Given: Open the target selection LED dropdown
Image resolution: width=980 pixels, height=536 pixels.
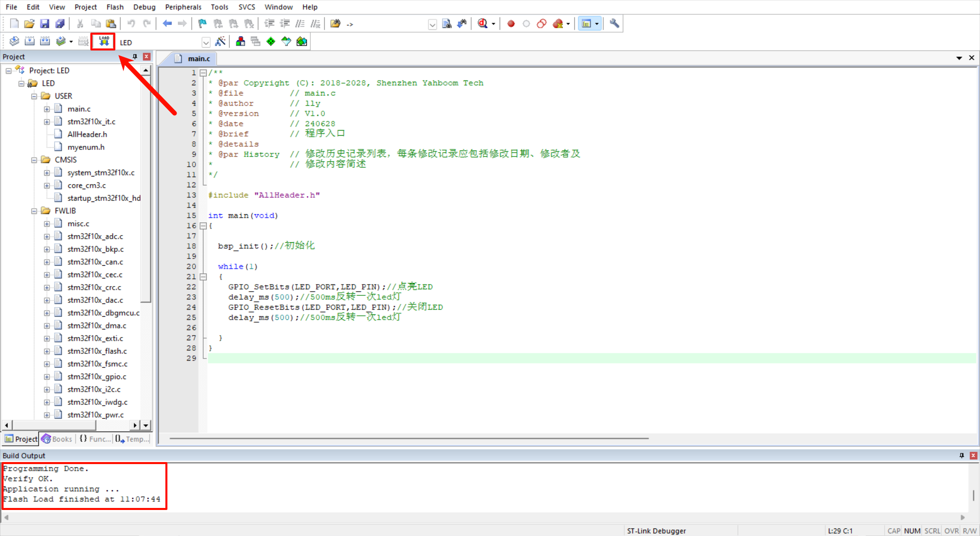Looking at the screenshot, I should [x=206, y=42].
